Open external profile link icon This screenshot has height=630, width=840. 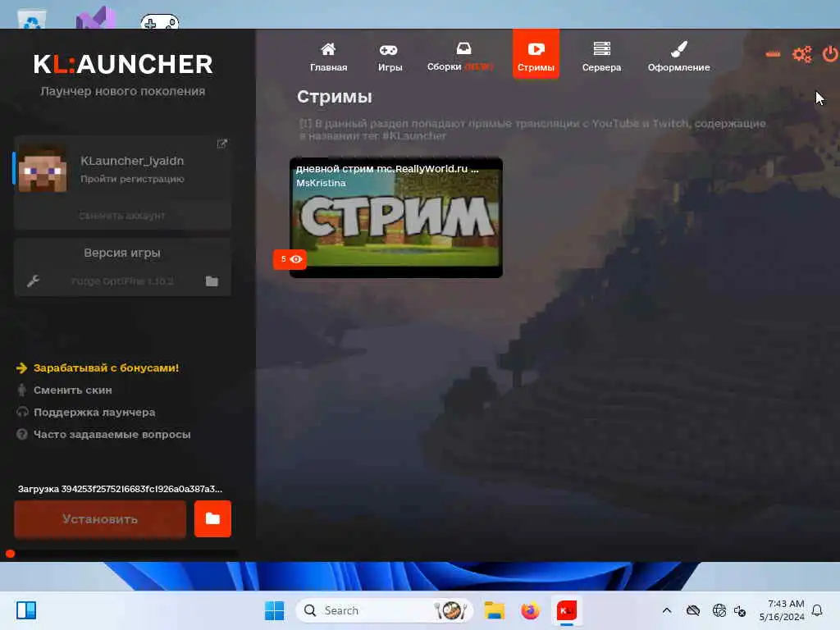click(221, 144)
